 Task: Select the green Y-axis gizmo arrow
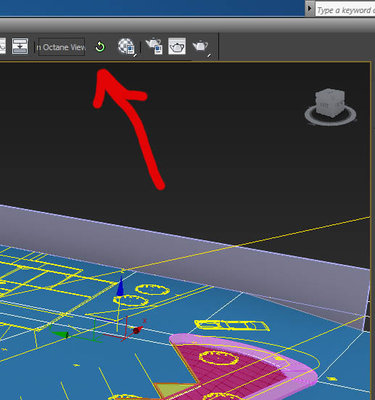[x=60, y=334]
